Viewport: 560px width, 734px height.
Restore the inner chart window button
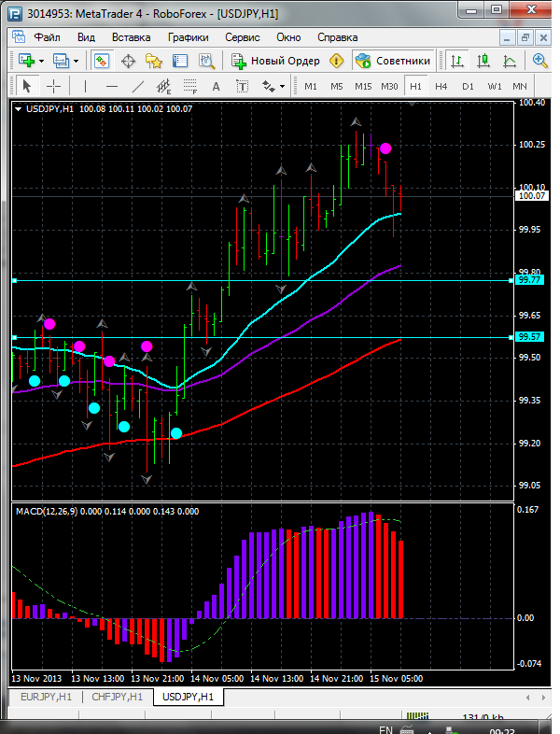tap(525, 38)
